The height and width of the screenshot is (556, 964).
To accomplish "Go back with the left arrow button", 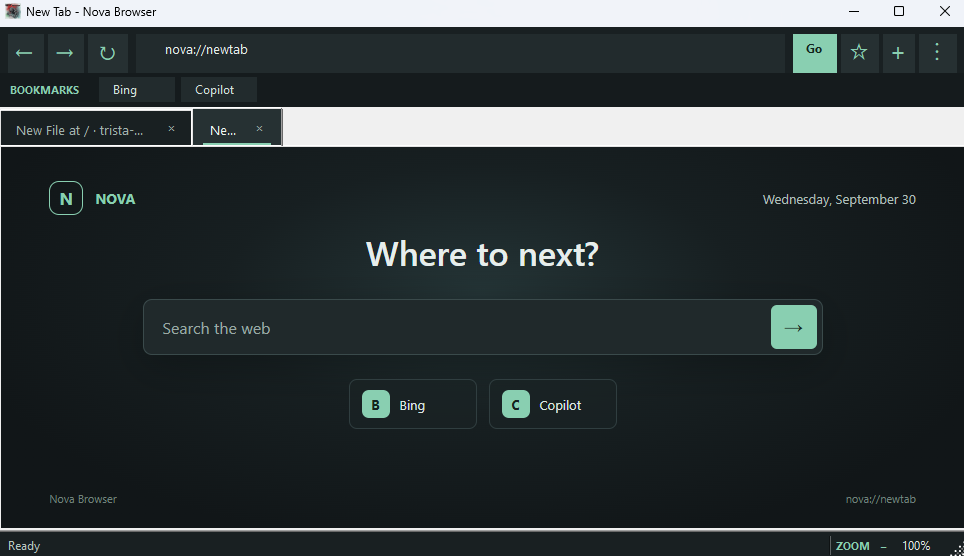I will tap(25, 54).
